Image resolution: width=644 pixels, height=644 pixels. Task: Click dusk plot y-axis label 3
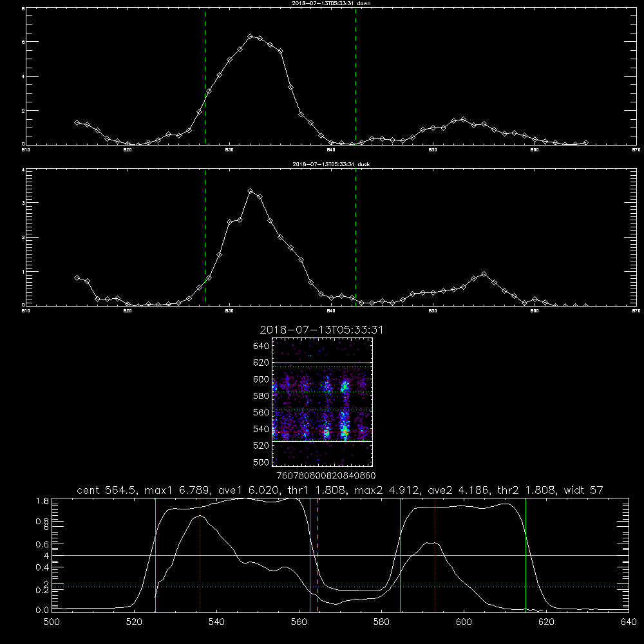23,203
